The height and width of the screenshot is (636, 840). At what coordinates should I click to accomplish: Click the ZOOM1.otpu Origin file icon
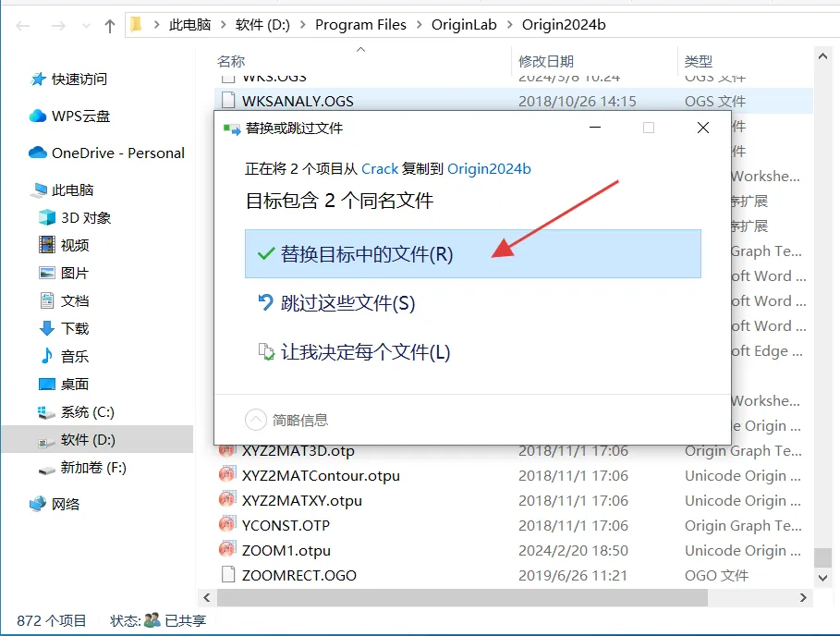[227, 549]
